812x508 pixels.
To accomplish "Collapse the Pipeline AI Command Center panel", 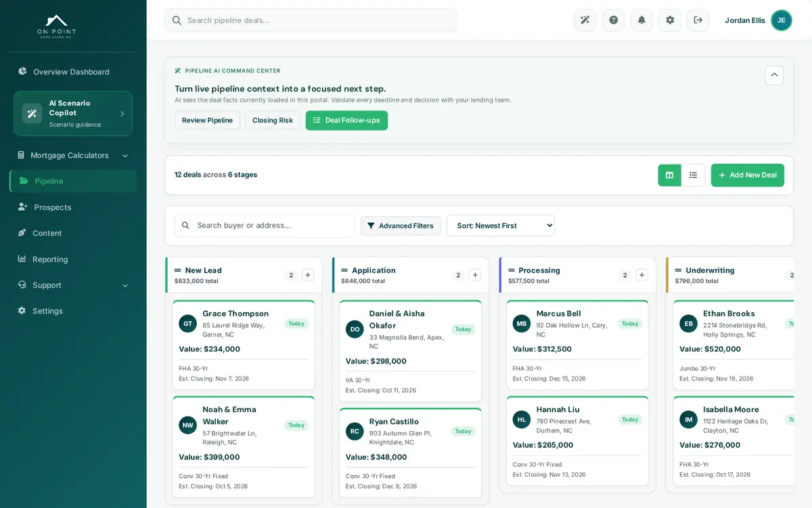I will pyautogui.click(x=774, y=75).
